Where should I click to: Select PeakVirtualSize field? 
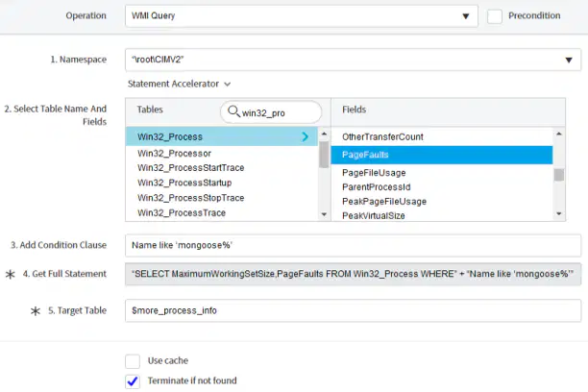click(x=373, y=215)
